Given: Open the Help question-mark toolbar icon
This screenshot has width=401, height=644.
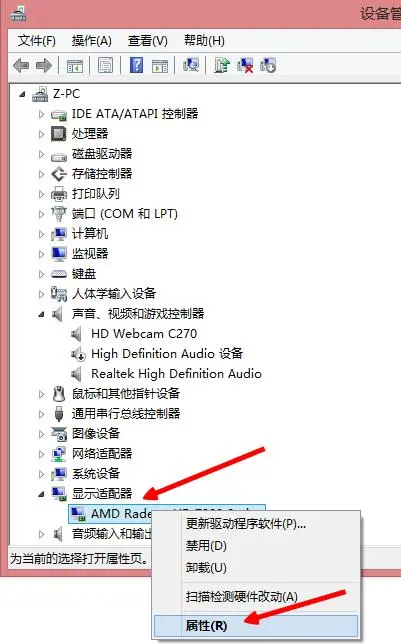Looking at the screenshot, I should pyautogui.click(x=136, y=65).
